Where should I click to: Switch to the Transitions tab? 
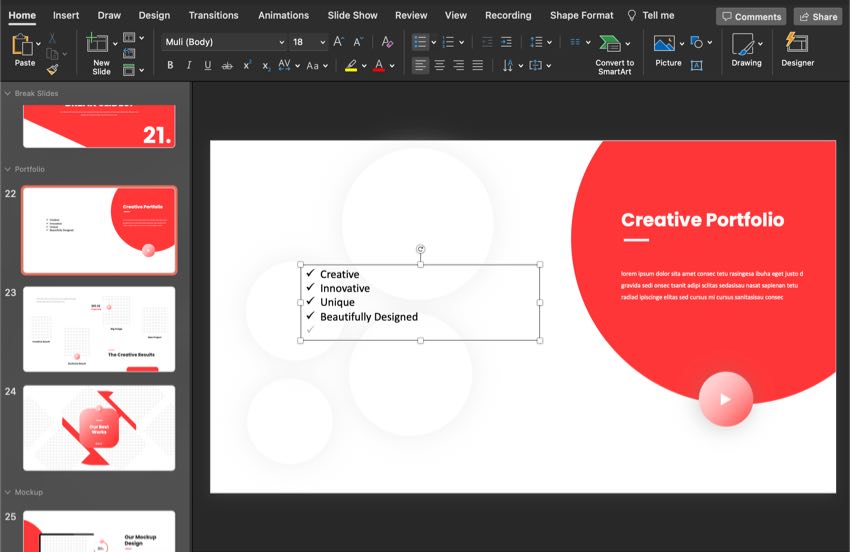click(x=213, y=15)
